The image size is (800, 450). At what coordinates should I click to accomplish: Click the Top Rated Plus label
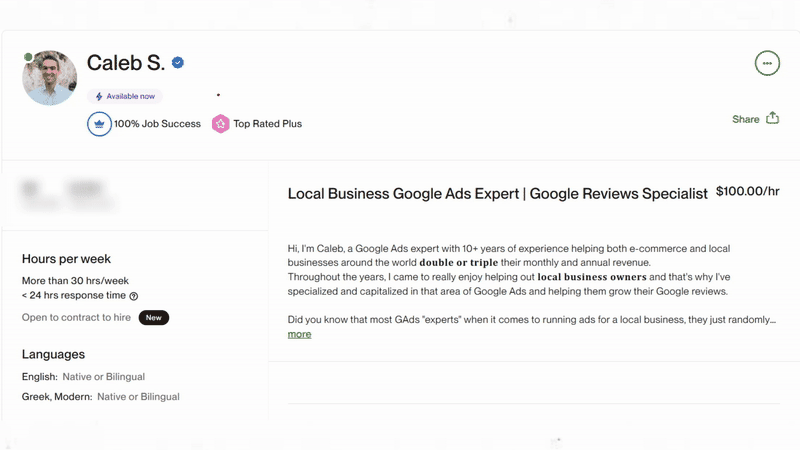(x=267, y=124)
